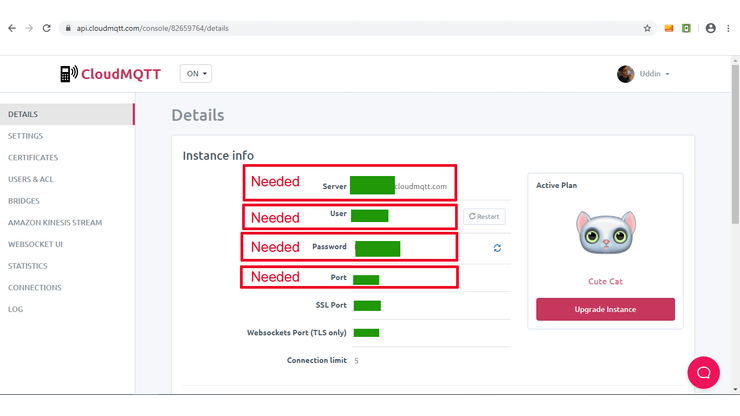Click the Cute Cat plan image

(x=604, y=232)
